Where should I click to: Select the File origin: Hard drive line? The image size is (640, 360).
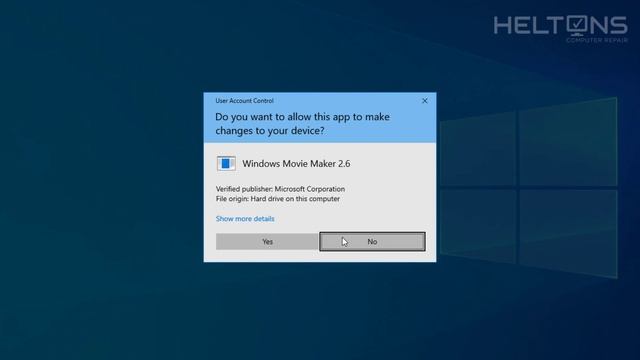click(278, 199)
